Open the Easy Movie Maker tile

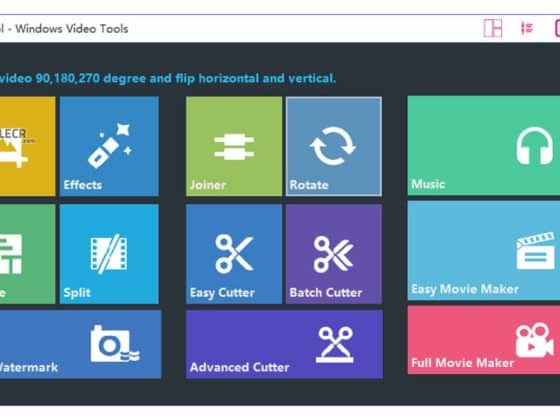[484, 250]
